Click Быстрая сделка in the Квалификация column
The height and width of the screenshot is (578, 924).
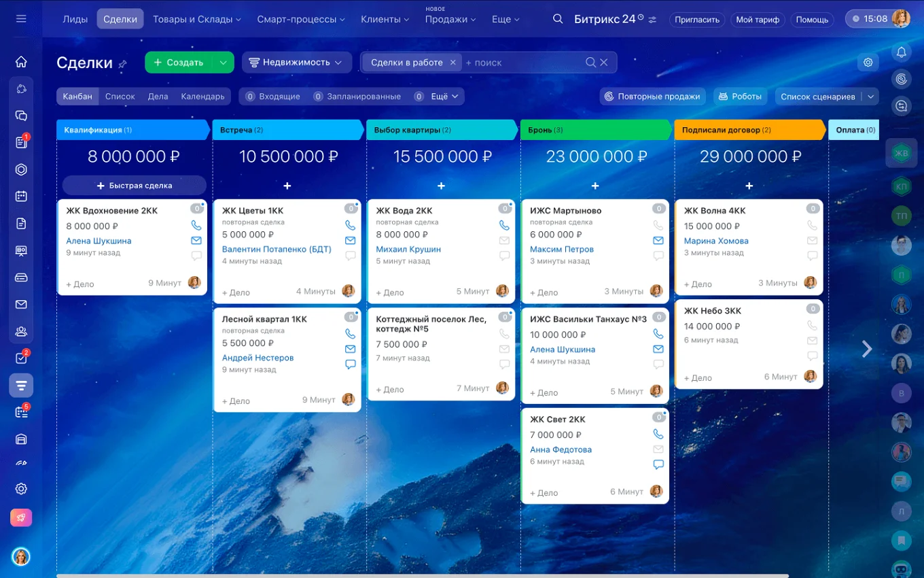pyautogui.click(x=133, y=185)
